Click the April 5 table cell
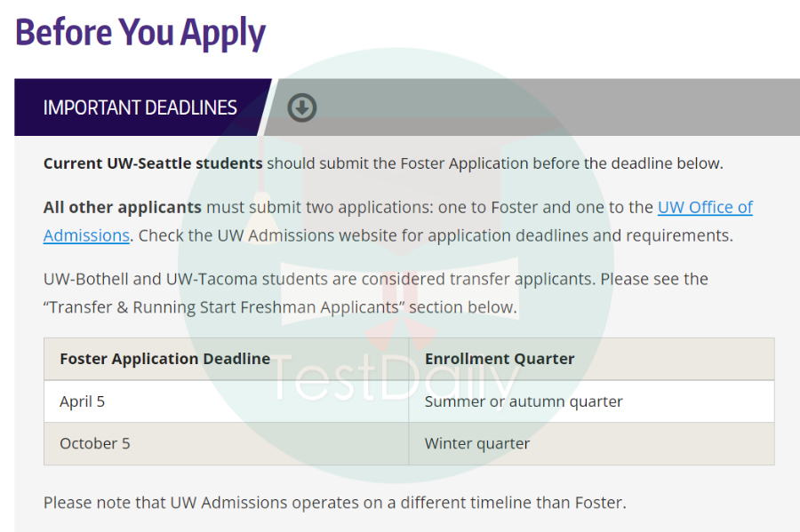This screenshot has width=800, height=532. point(226,401)
